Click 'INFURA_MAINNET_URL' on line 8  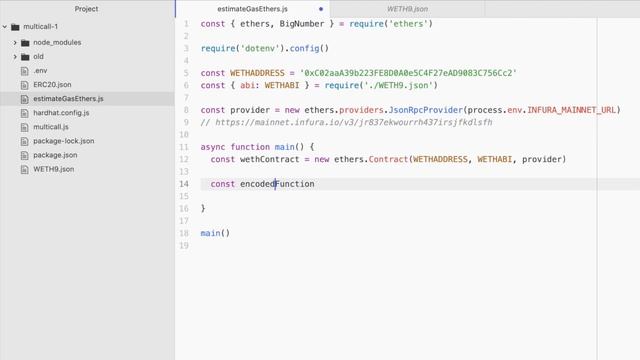pos(571,110)
